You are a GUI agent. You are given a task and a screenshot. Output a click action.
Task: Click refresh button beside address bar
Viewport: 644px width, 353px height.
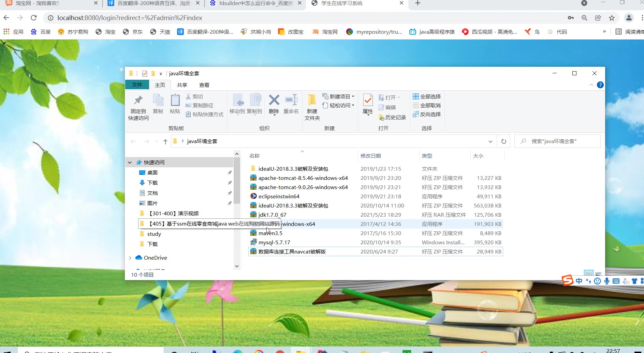point(504,141)
